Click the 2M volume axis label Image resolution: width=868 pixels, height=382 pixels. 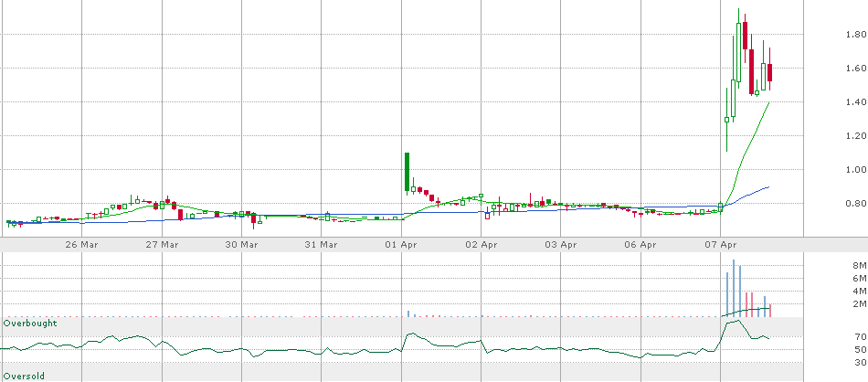click(x=859, y=303)
